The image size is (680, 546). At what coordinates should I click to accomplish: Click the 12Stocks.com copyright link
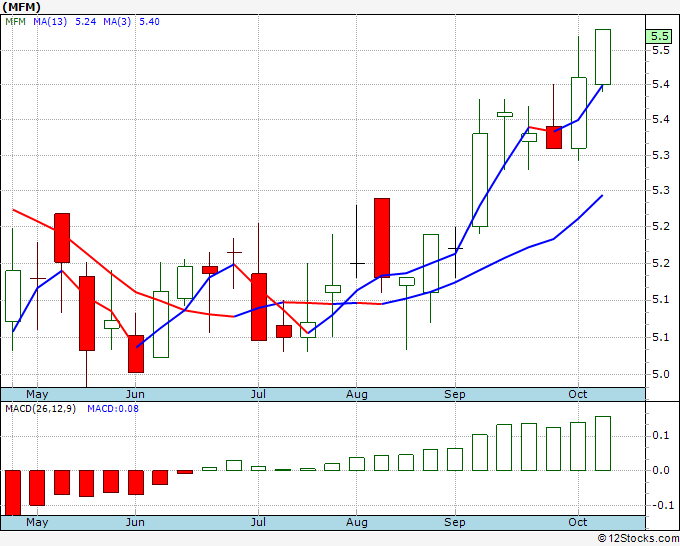[x=638, y=539]
